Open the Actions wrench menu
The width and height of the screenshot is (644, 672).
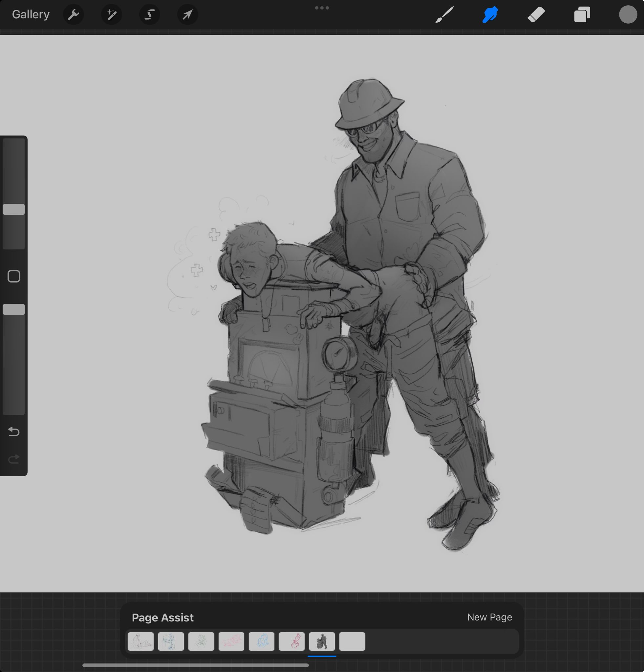(x=74, y=15)
